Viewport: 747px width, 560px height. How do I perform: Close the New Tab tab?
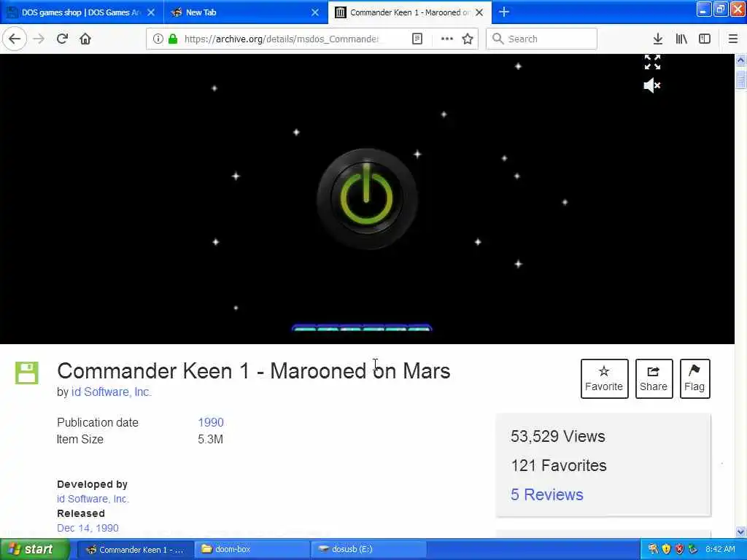tap(315, 12)
